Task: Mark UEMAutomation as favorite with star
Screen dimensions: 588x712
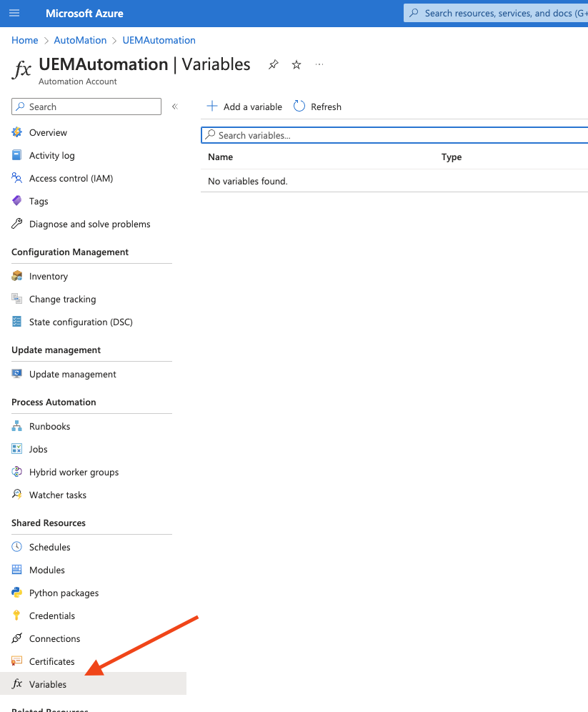Action: point(297,65)
